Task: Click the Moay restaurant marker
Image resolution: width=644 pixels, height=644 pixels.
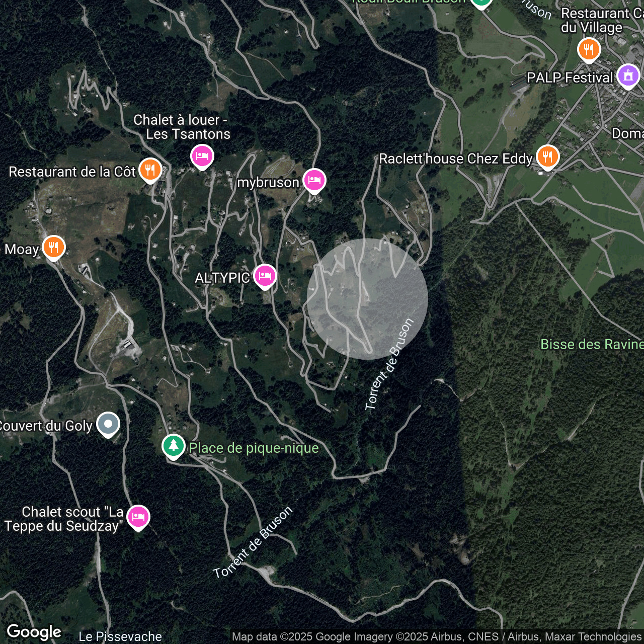Action: (x=53, y=247)
